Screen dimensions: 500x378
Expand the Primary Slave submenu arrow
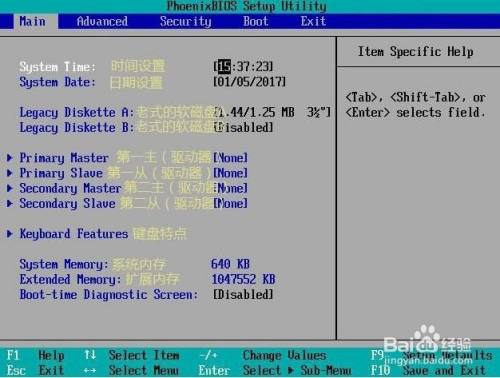[10, 173]
